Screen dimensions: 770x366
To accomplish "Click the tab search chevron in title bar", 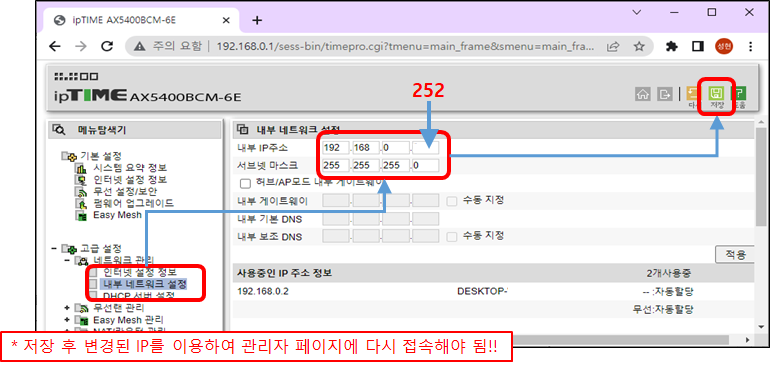I will pos(637,12).
